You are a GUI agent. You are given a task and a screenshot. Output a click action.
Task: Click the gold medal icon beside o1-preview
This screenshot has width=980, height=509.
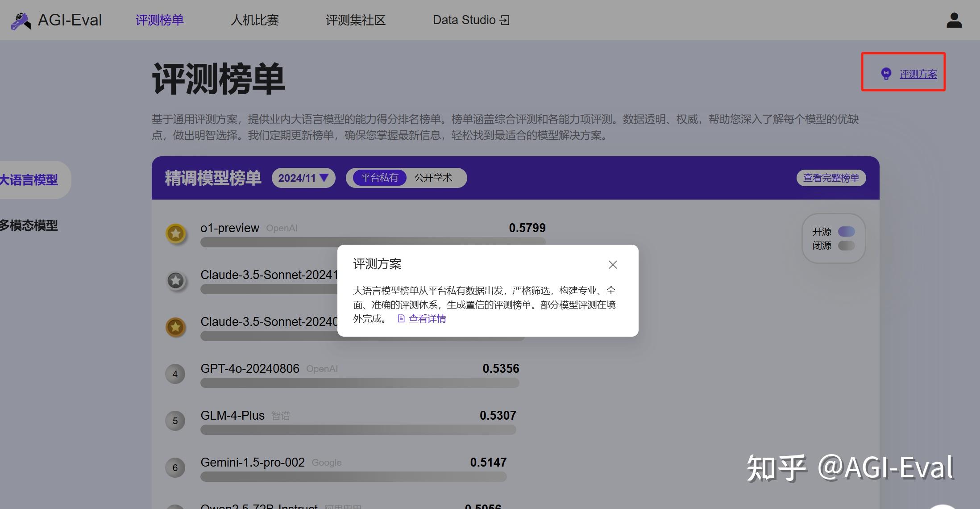[176, 233]
